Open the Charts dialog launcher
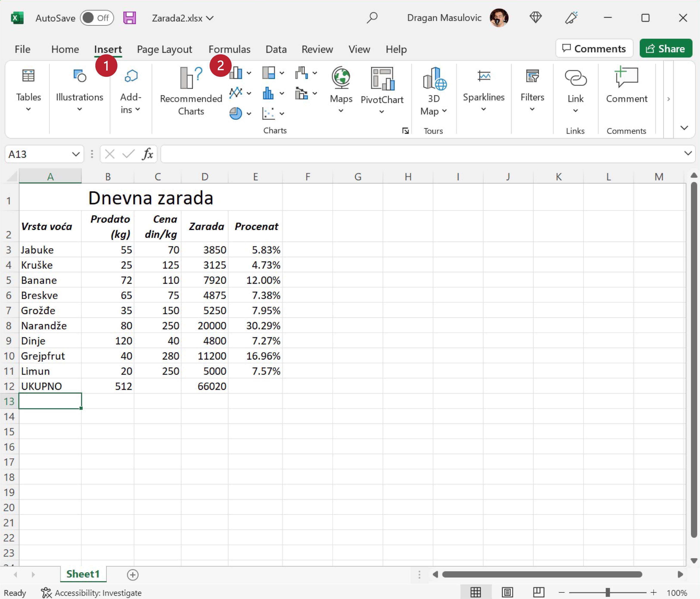Screen dimensions: 700x599 tap(405, 131)
